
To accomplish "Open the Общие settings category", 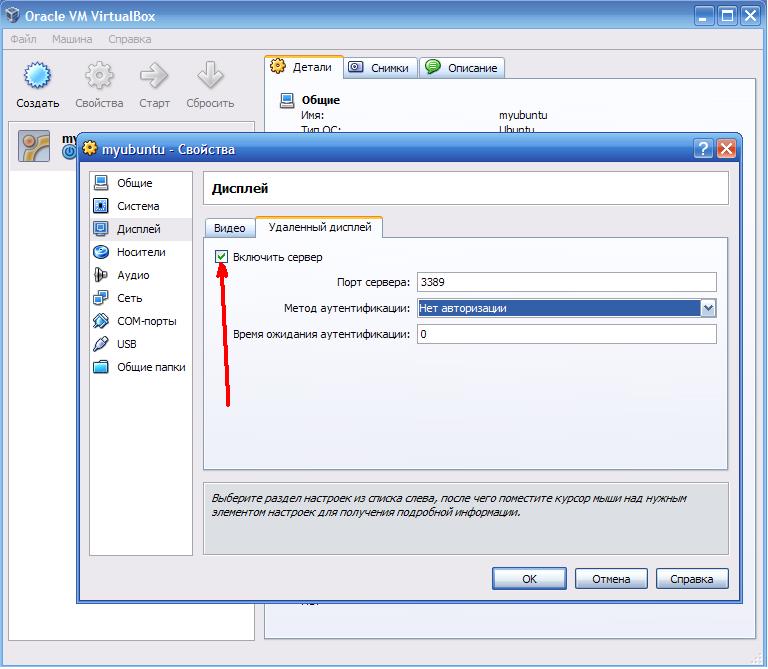I will tap(141, 183).
